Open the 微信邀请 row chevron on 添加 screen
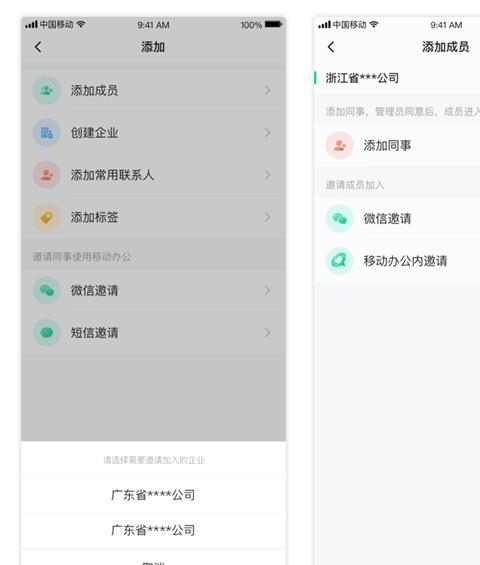This screenshot has height=565, width=480. tap(267, 290)
